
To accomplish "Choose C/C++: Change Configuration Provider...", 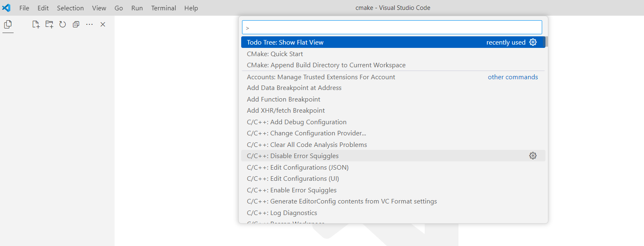I will click(x=306, y=133).
